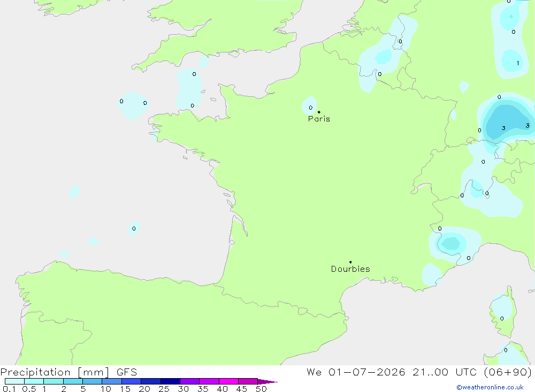The height and width of the screenshot is (392, 535).
Task: Click the Precipitation [mm] GFS title
Action: (x=68, y=372)
